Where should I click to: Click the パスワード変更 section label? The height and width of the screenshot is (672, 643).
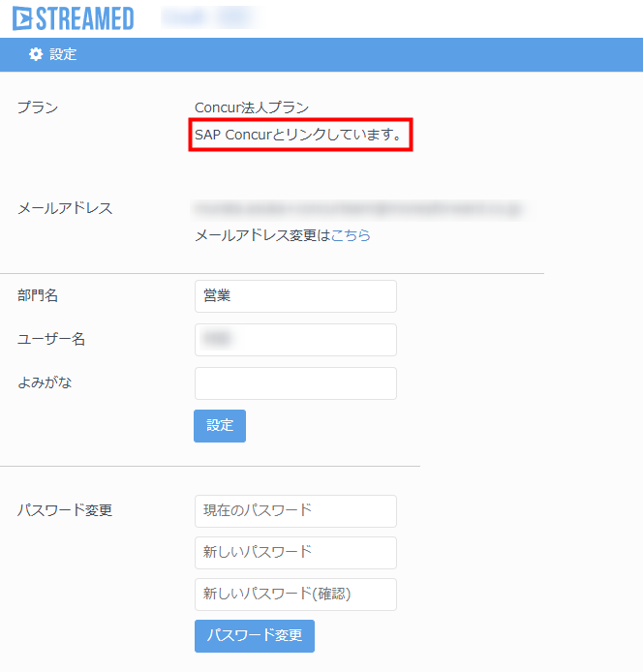click(x=65, y=510)
